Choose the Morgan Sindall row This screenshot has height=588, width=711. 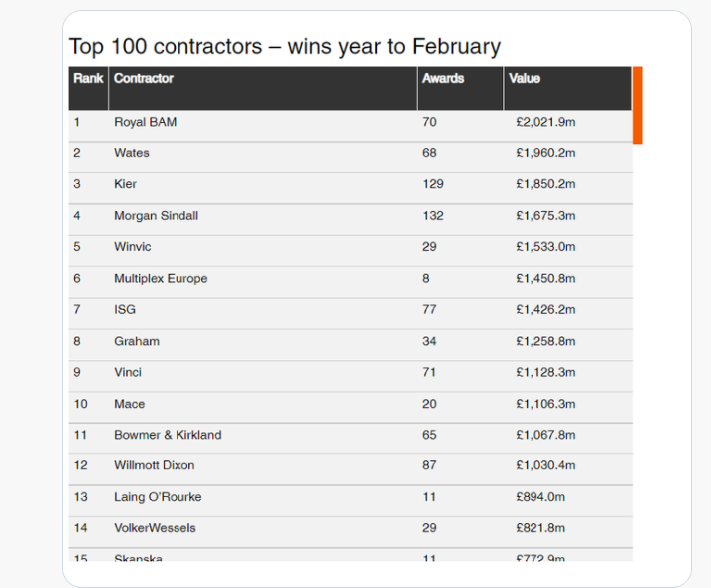(156, 216)
